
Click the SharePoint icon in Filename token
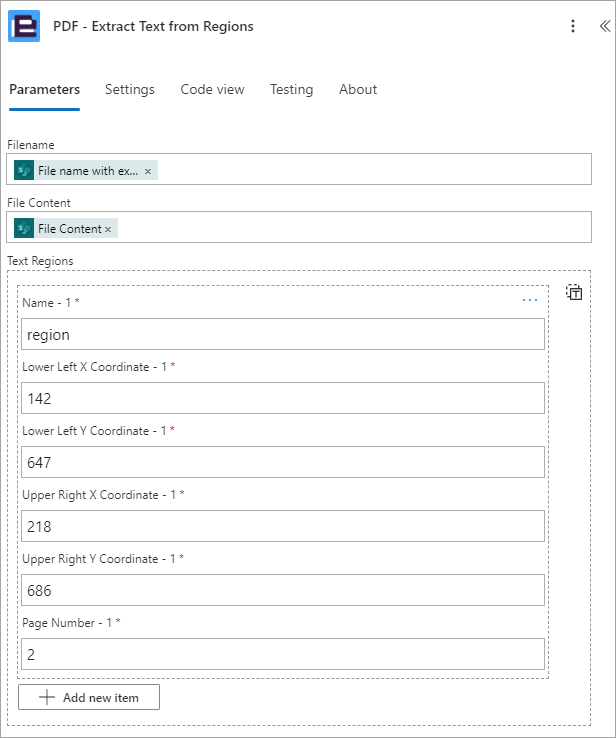pos(24,170)
